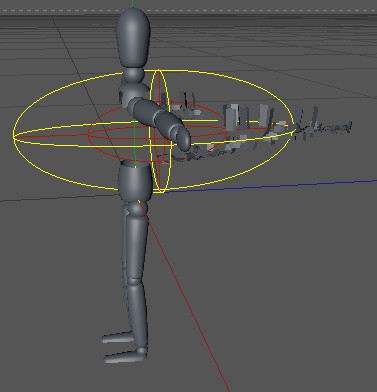Pick the figure's outstretched upper arm

click(x=146, y=110)
